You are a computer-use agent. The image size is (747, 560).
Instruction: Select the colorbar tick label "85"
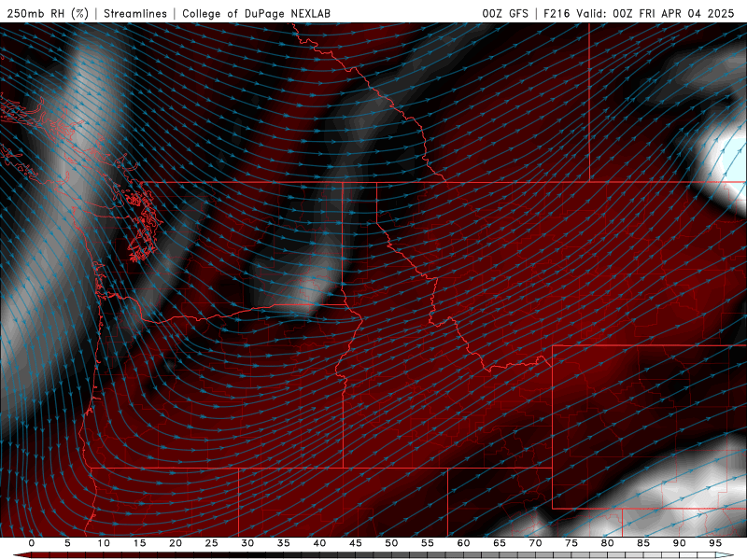[x=643, y=543]
